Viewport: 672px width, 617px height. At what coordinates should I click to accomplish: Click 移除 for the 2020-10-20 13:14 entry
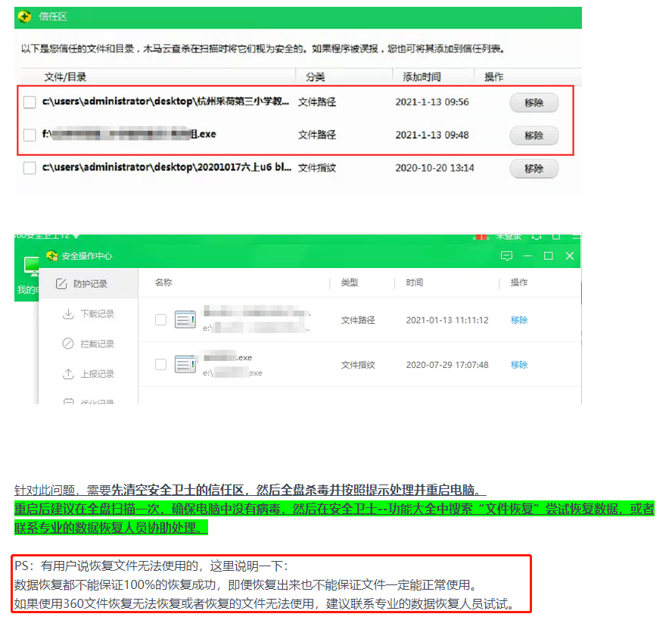534,169
